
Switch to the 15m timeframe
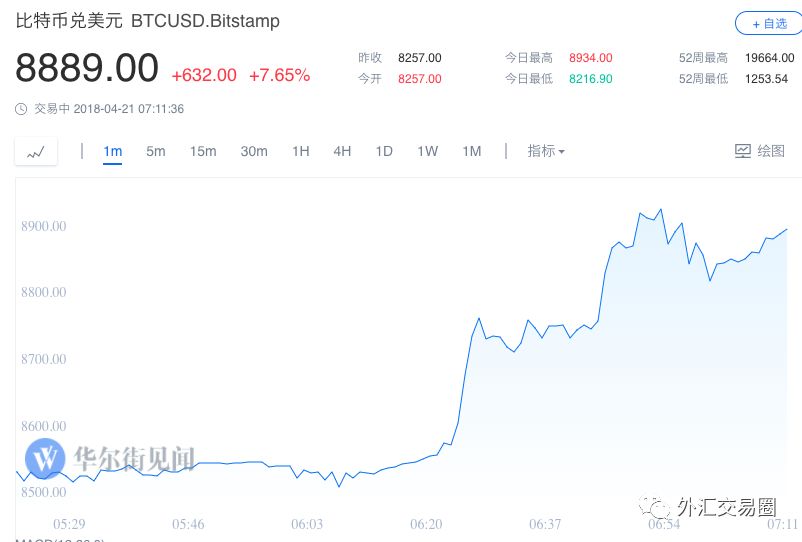coord(203,151)
